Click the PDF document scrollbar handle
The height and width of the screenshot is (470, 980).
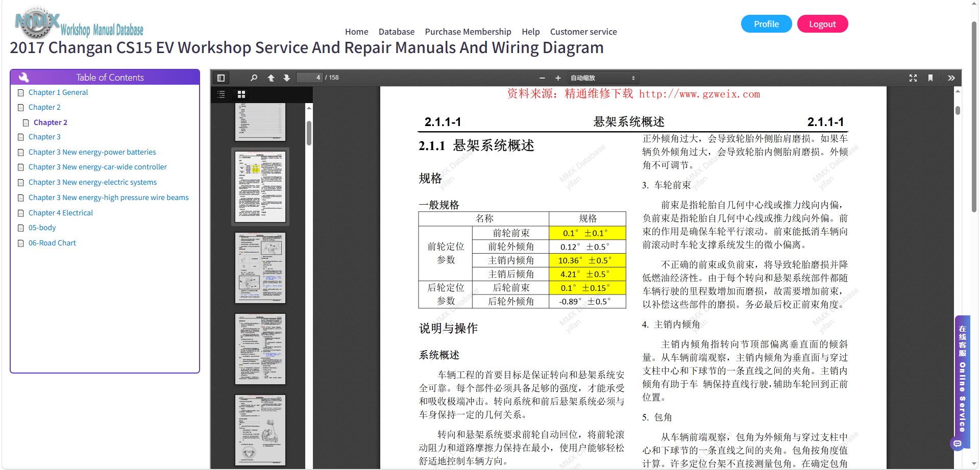(x=958, y=110)
